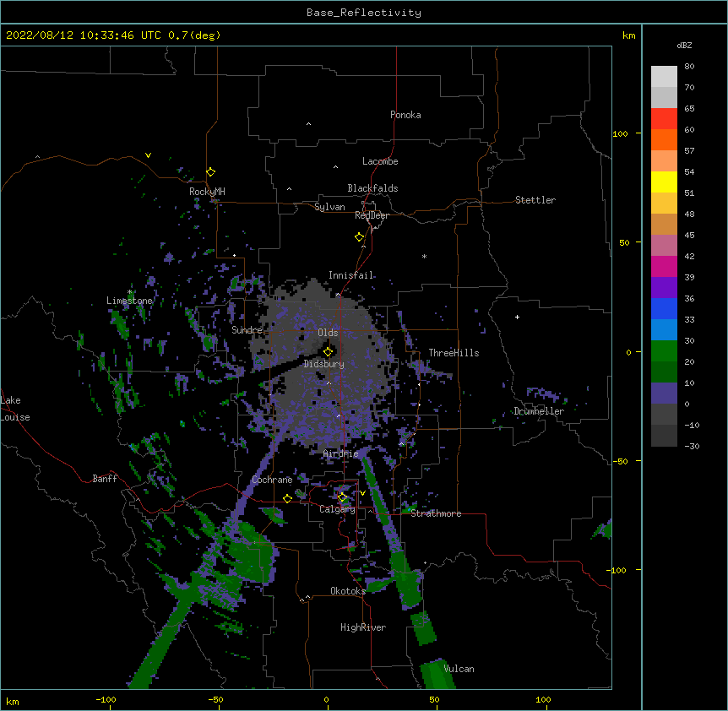The height and width of the screenshot is (711, 728).
Task: Click the white plus marker east of ThreeHills
Action: (517, 317)
